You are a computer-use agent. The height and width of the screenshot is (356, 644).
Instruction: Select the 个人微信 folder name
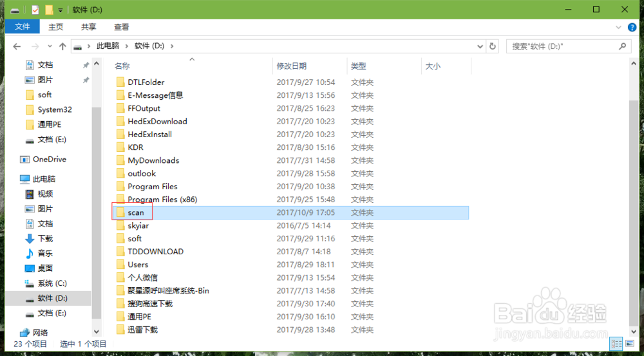142,277
